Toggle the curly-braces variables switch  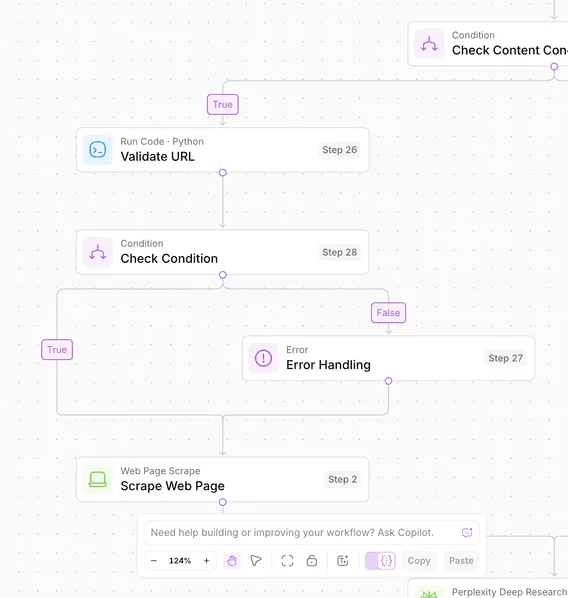[380, 561]
